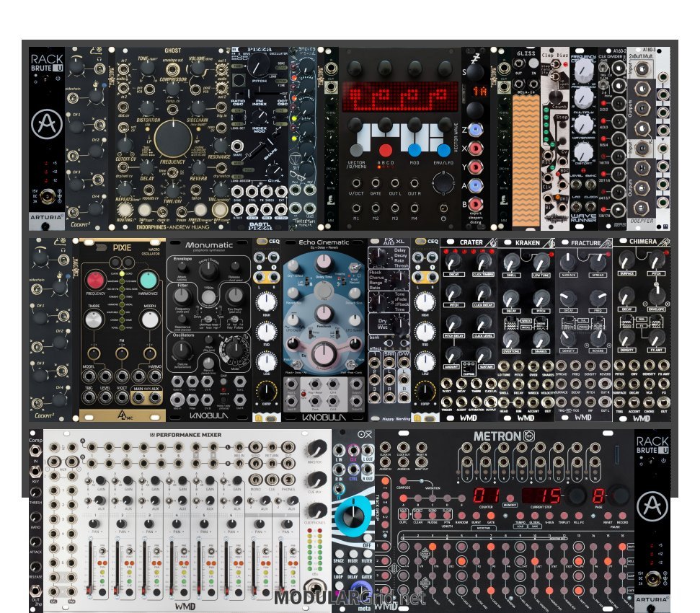Click the large FREQUENCY knob on Ghost module
This screenshot has height=613, width=700.
coord(172,138)
